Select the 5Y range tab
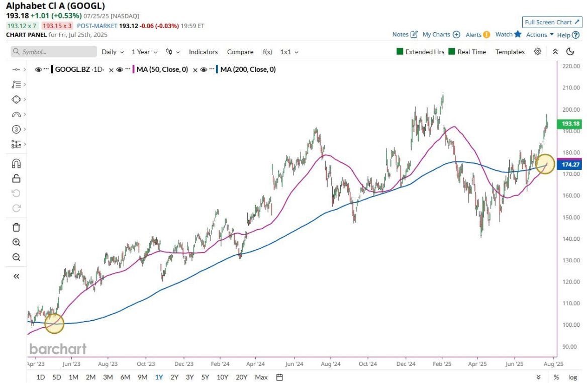Image resolution: width=588 pixels, height=383 pixels. (x=205, y=377)
